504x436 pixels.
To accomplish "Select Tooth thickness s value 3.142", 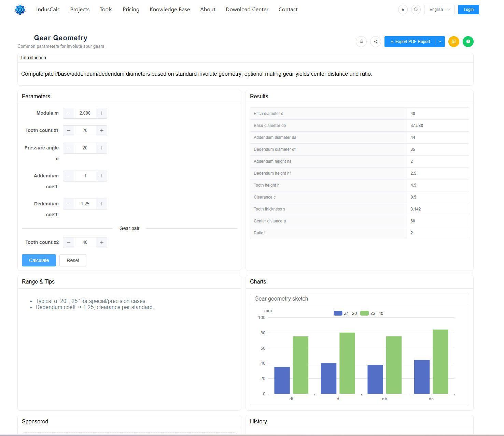I will 416,209.
